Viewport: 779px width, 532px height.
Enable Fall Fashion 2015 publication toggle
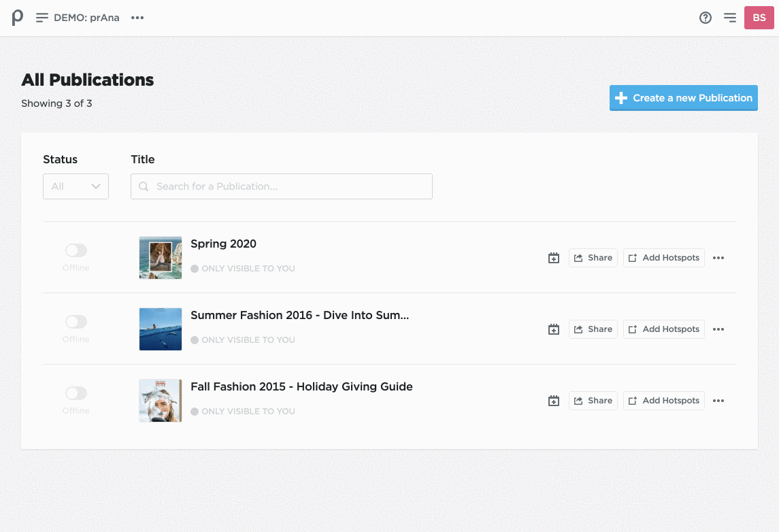(76, 393)
